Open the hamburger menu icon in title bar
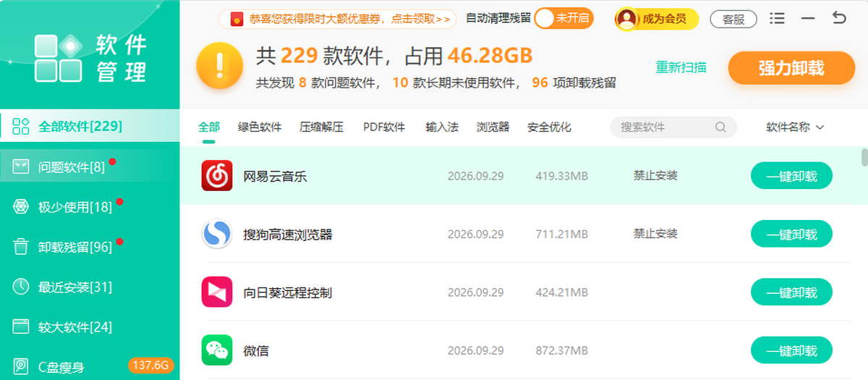Image resolution: width=868 pixels, height=380 pixels. (777, 18)
